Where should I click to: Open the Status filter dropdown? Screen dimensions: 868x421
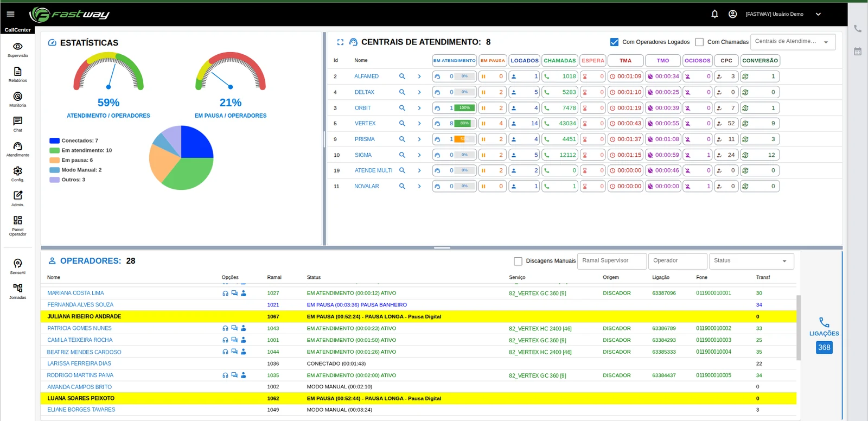tap(751, 261)
